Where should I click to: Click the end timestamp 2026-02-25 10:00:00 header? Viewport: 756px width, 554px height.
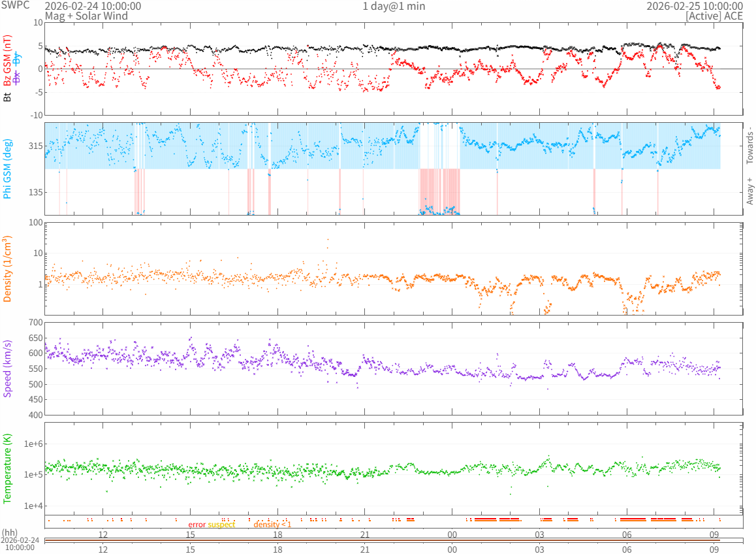(x=695, y=6)
